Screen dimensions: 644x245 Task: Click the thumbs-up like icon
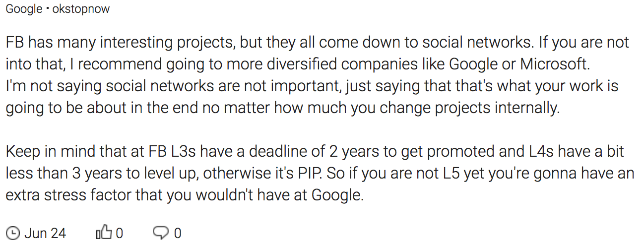coord(104,232)
